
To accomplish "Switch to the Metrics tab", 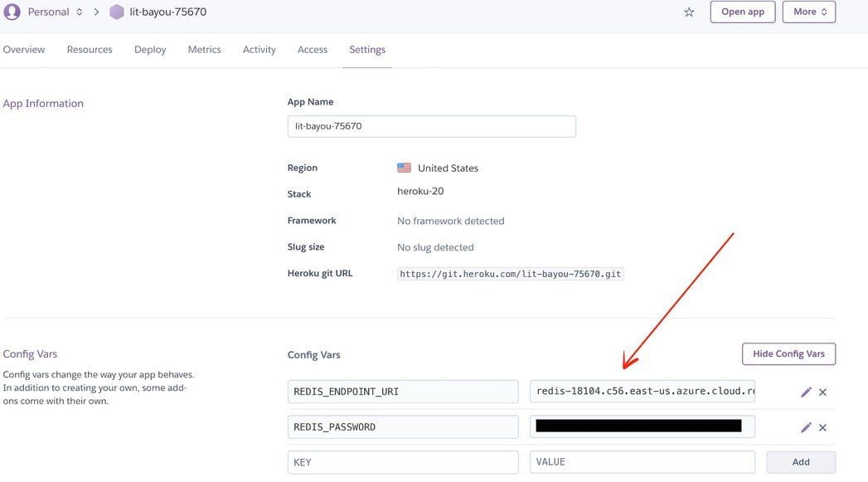I will [204, 49].
